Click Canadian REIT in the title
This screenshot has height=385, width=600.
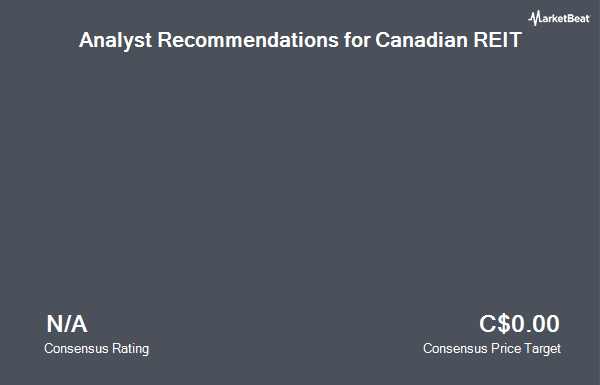tap(448, 40)
